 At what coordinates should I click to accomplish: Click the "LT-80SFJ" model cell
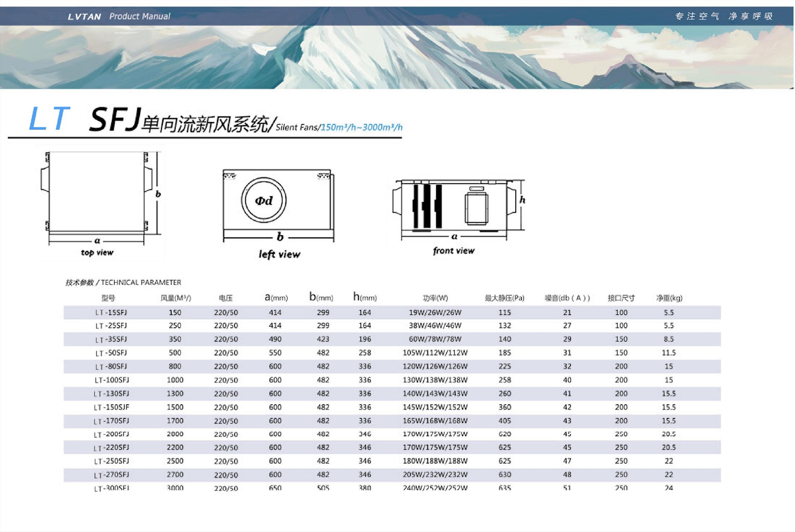pos(111,367)
